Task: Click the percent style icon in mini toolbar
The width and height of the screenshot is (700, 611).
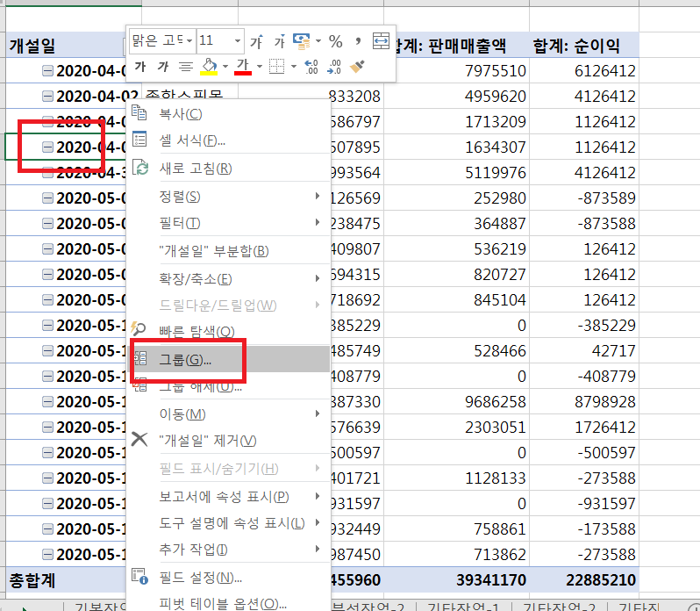Action: tap(335, 41)
